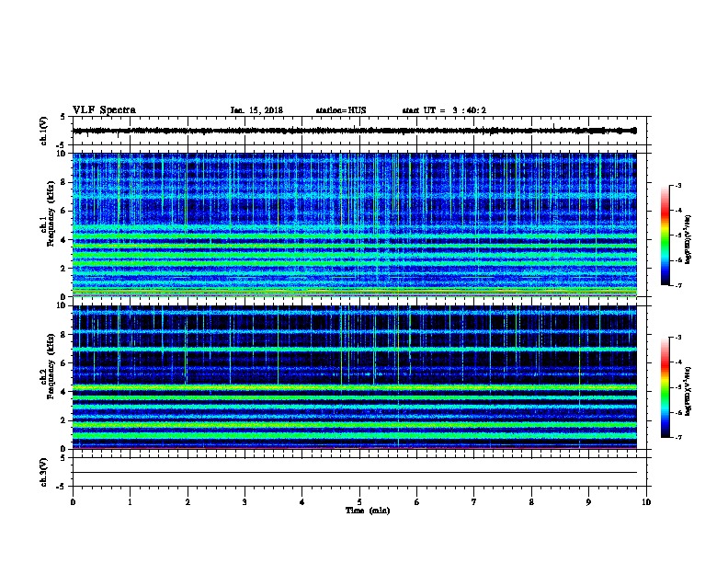Screen dimensions: 728x563
Task: Click the ch.2 frequency tick label "4"
Action: click(64, 392)
